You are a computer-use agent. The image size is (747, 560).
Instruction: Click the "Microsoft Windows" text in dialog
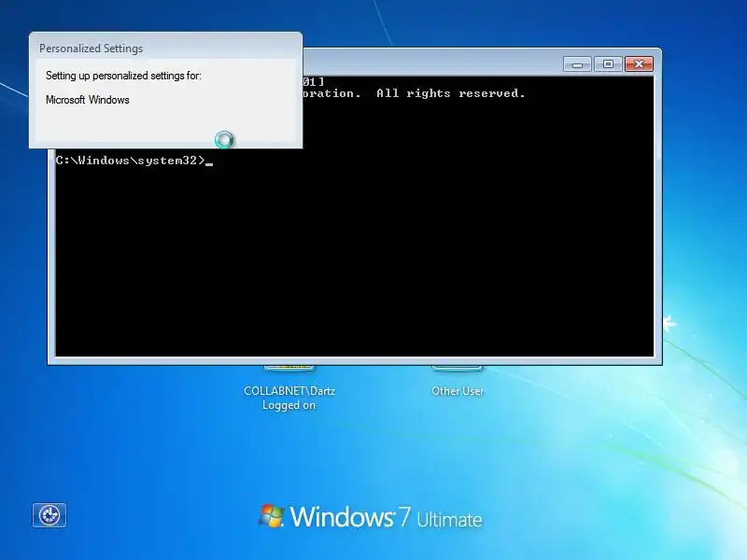tap(88, 100)
